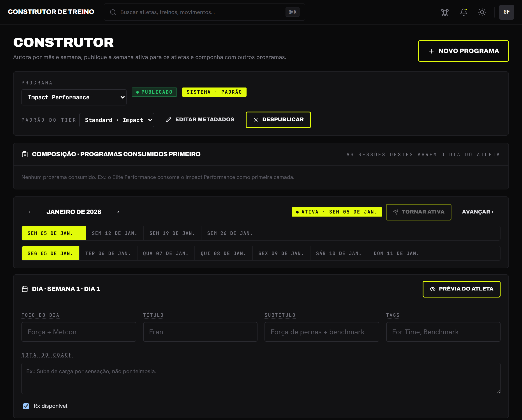Select week tab Sem 12 de Jan.
522x420 pixels.
click(115, 233)
